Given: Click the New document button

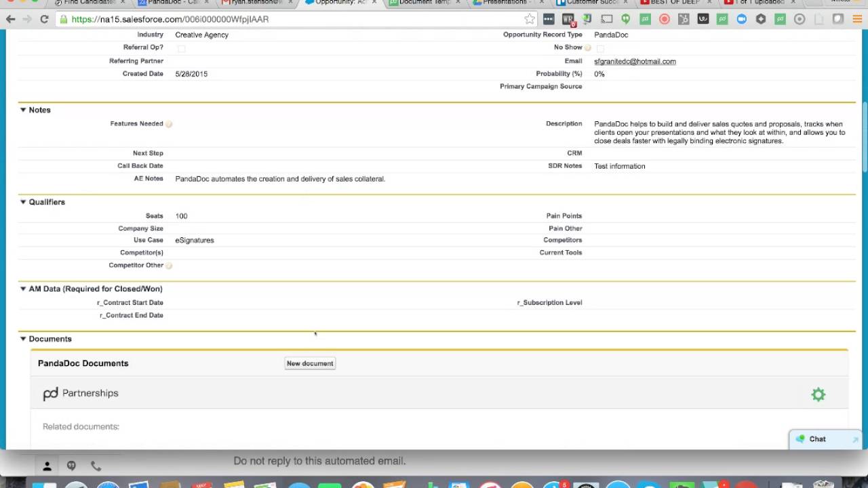Looking at the screenshot, I should tap(310, 363).
